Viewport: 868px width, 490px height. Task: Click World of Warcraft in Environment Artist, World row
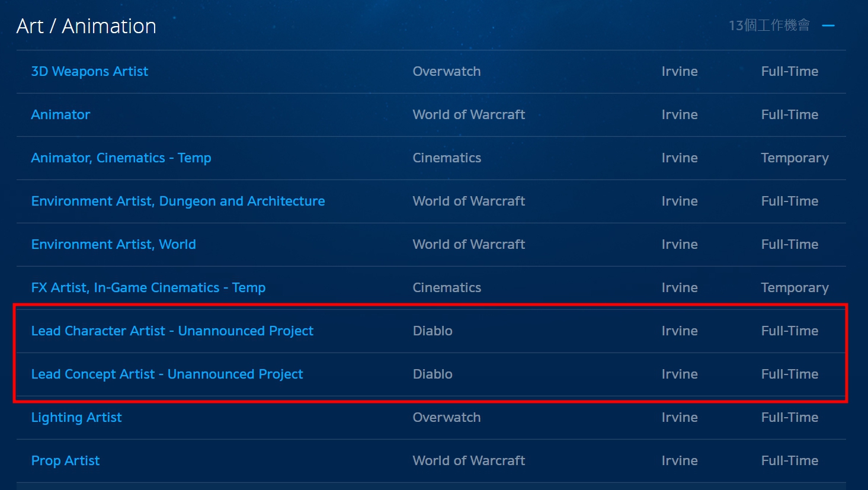coord(469,244)
